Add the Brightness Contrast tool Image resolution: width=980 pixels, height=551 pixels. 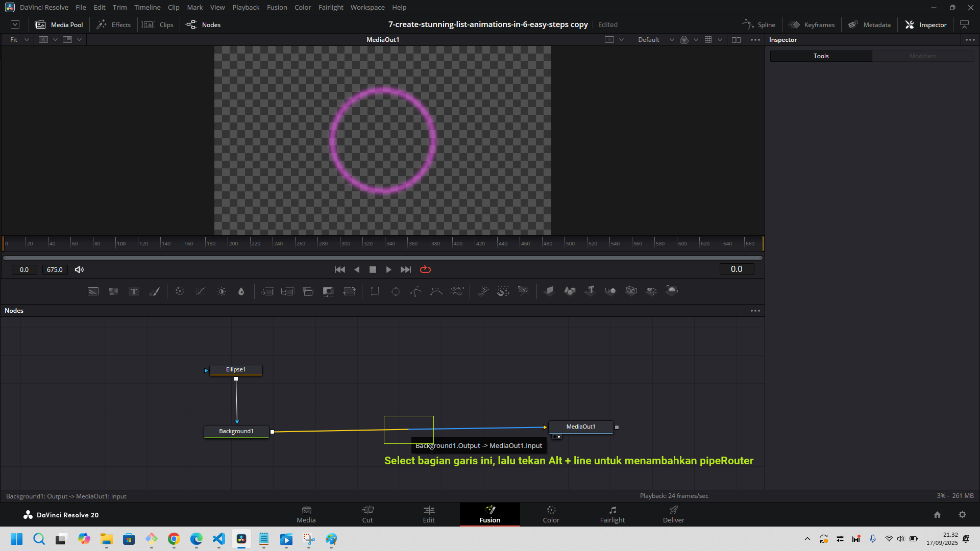[x=222, y=291]
